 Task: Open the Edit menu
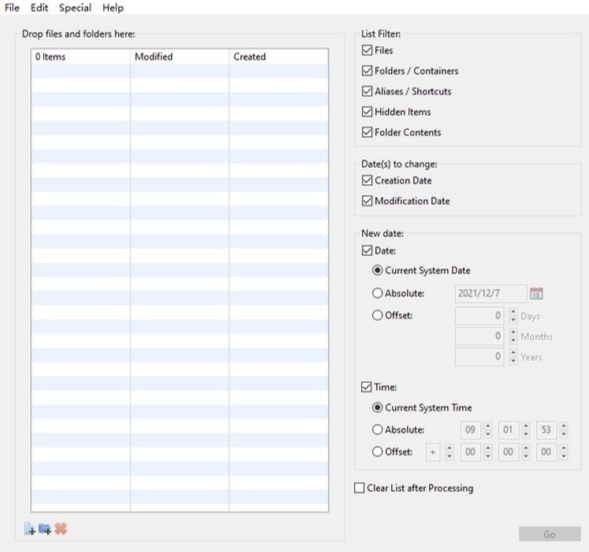(39, 8)
